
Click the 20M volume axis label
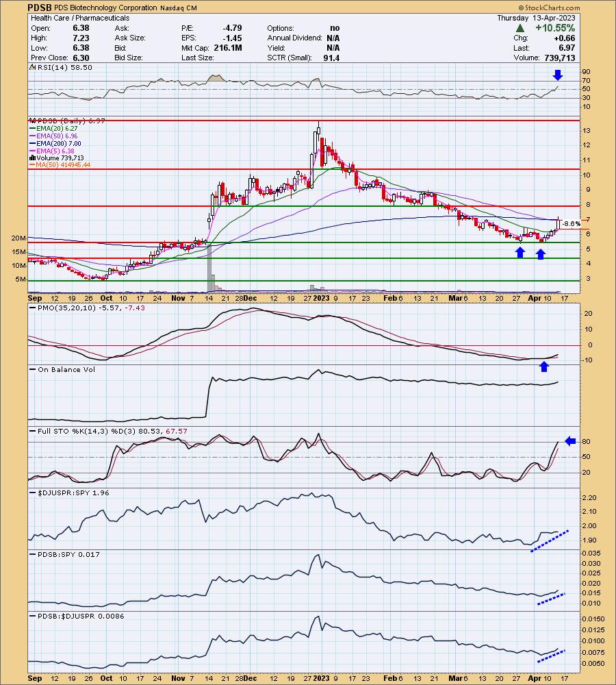(x=18, y=238)
